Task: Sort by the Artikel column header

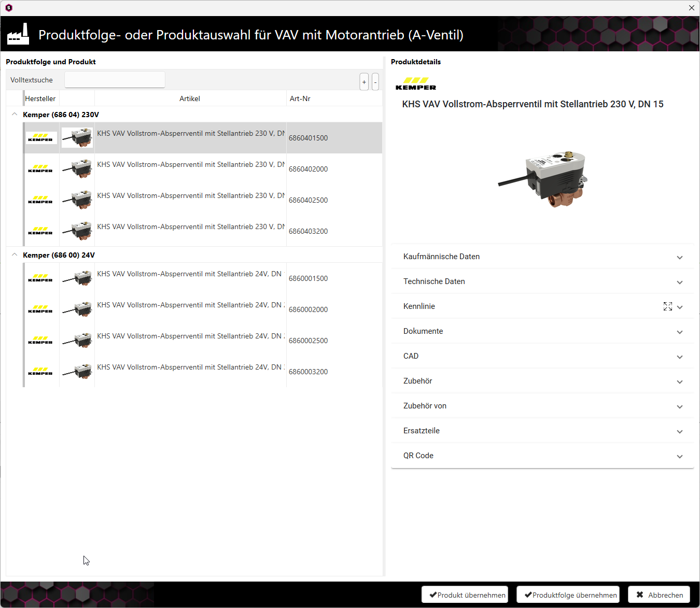Action: click(x=190, y=98)
